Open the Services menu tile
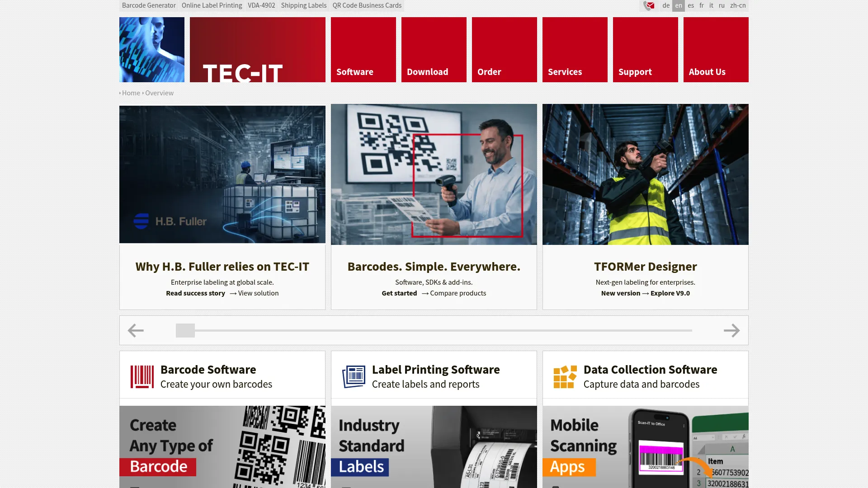 pos(575,50)
